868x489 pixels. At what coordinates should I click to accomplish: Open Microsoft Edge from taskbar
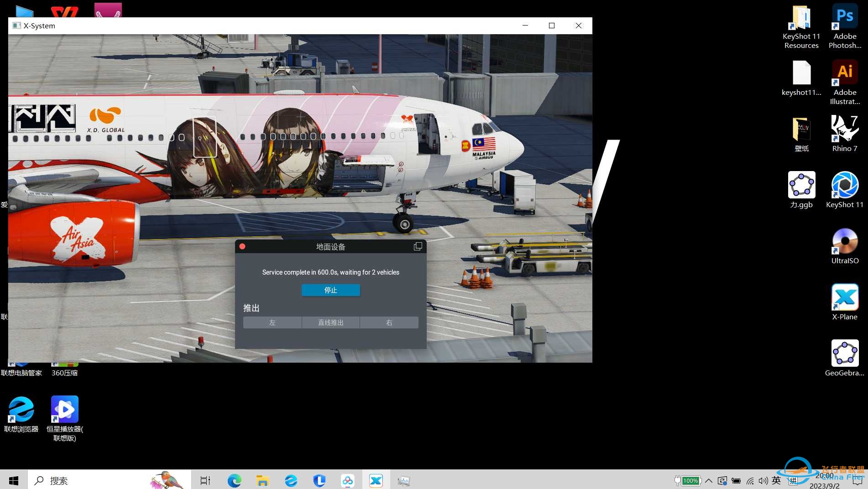(234, 480)
